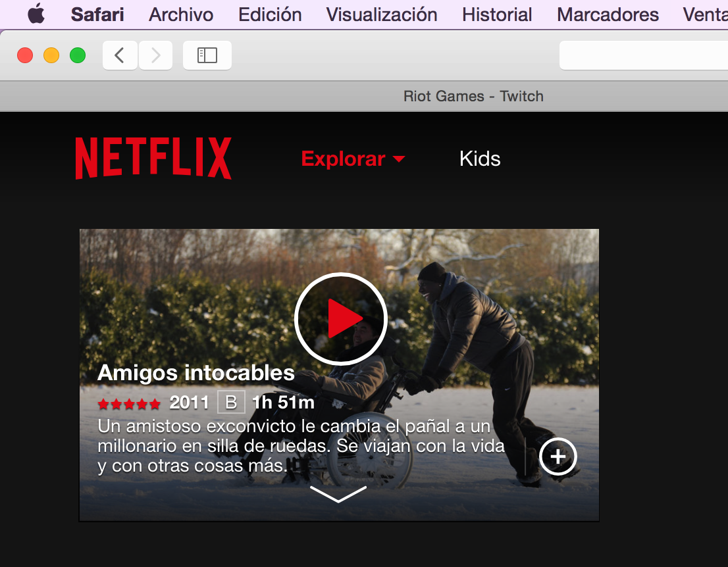Rate the movie with the red stars
Viewport: 728px width, 567px height.
129,404
